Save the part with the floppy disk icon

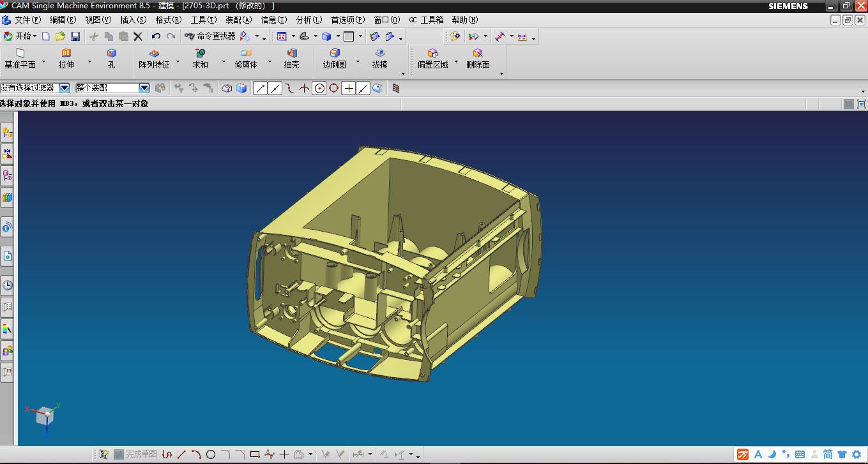(75, 36)
